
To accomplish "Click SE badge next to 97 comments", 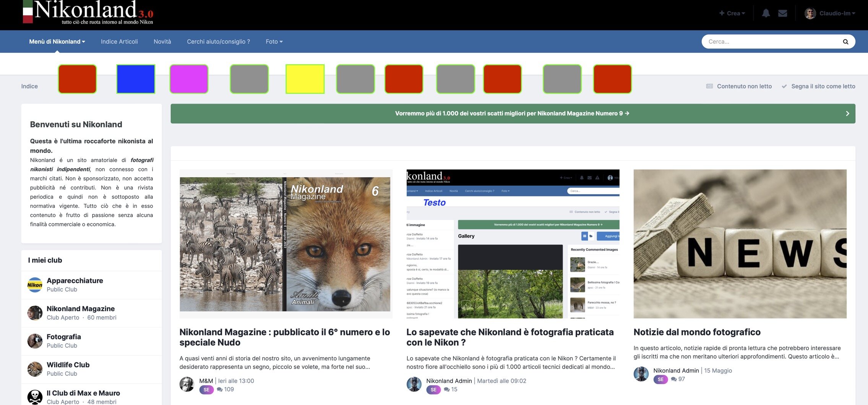I will coord(660,379).
